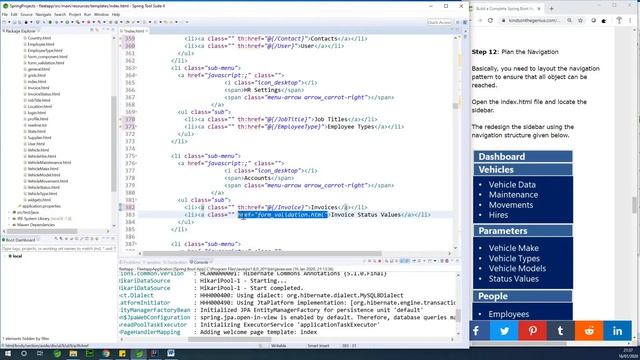
Task: Open the Source menu
Action: (x=27, y=14)
